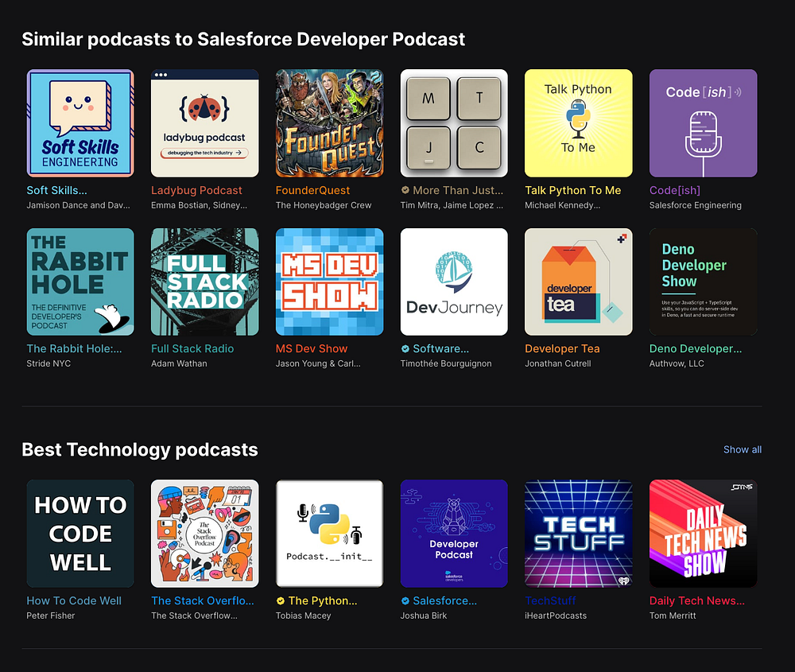Click author Salesforce Engineering
795x672 pixels.
pos(696,205)
